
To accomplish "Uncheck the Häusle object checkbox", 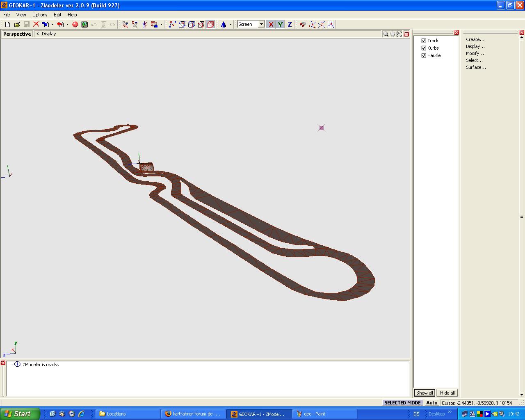I will pyautogui.click(x=424, y=55).
